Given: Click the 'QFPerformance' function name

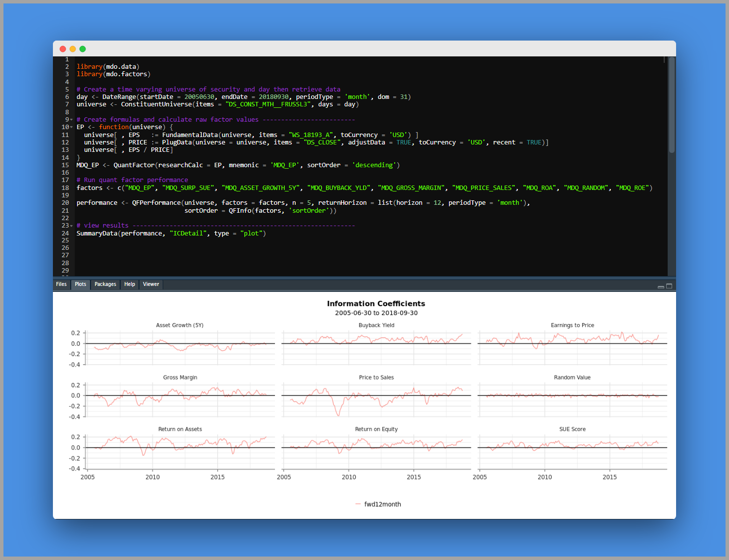Looking at the screenshot, I should [156, 203].
